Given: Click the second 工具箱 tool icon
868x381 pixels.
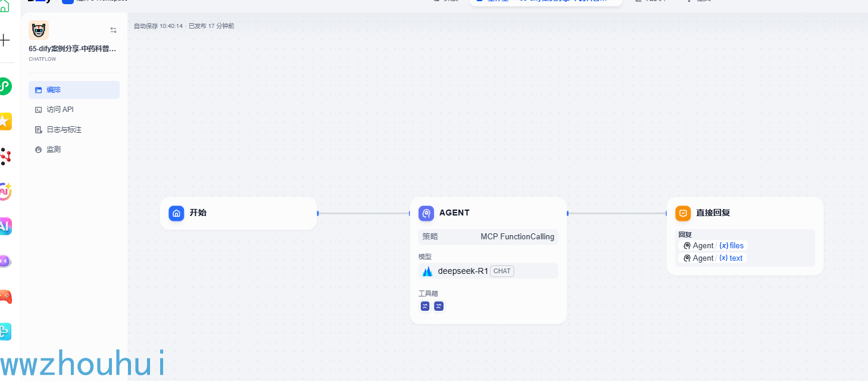Looking at the screenshot, I should coord(439,306).
